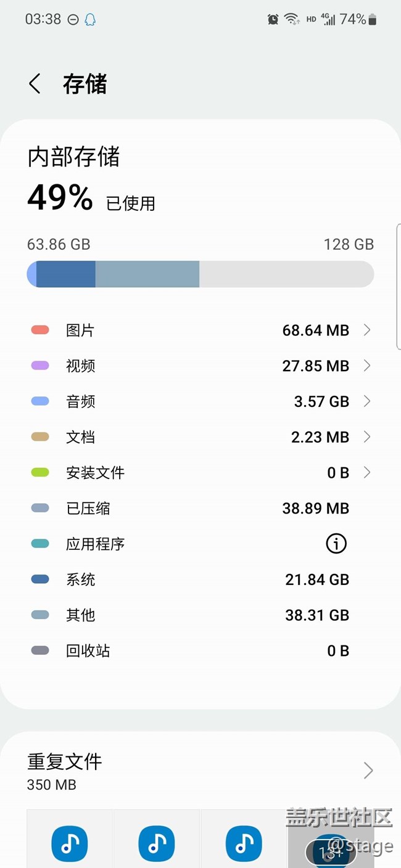401x868 pixels.
Task: Tap the 重复文件 heading
Action: pos(65,762)
